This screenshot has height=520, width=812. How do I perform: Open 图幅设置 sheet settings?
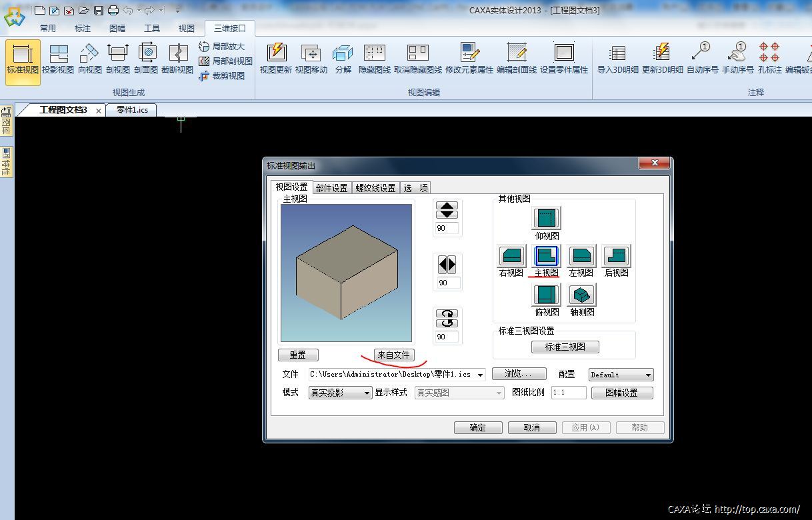click(x=622, y=393)
